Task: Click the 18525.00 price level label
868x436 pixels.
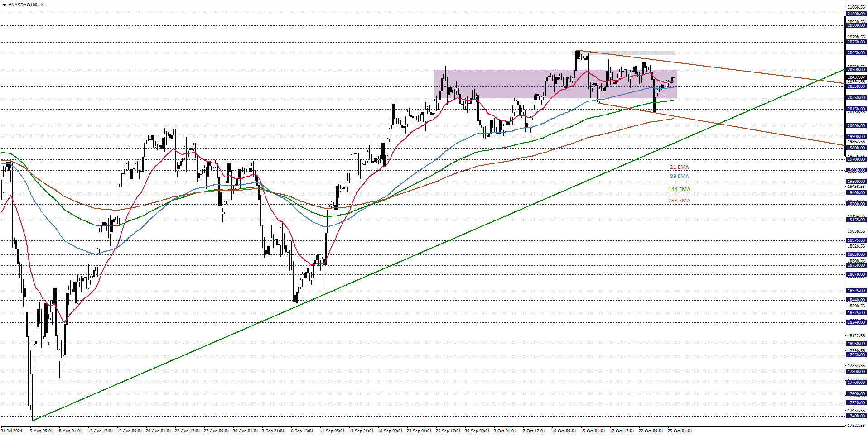Action: coord(856,291)
